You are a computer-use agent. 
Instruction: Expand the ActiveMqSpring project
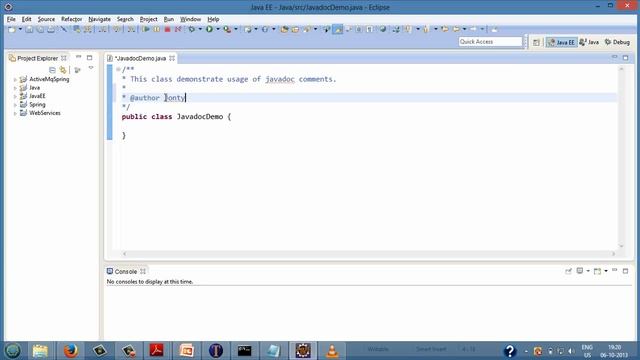(x=16, y=80)
